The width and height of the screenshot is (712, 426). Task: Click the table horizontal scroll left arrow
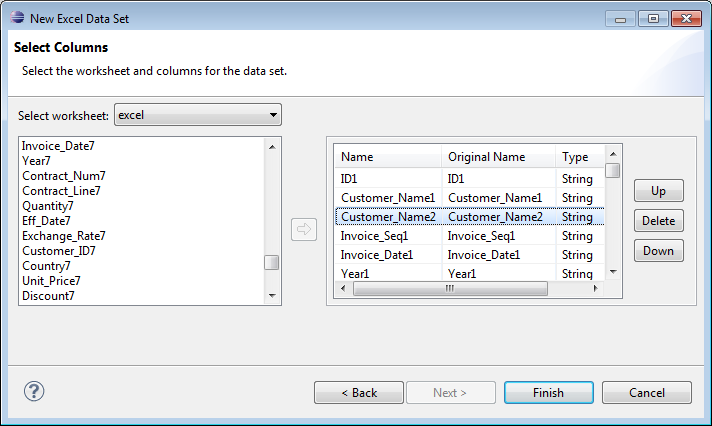click(x=343, y=288)
